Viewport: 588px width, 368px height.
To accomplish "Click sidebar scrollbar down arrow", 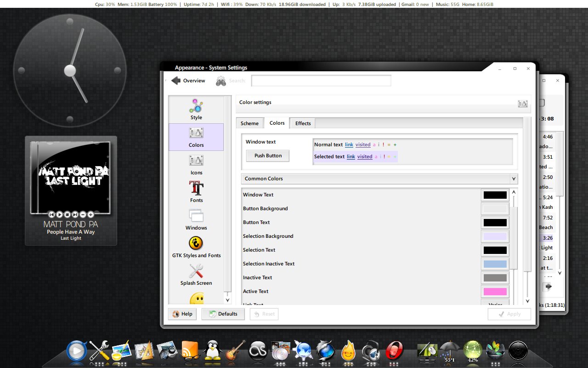I will coord(227,300).
